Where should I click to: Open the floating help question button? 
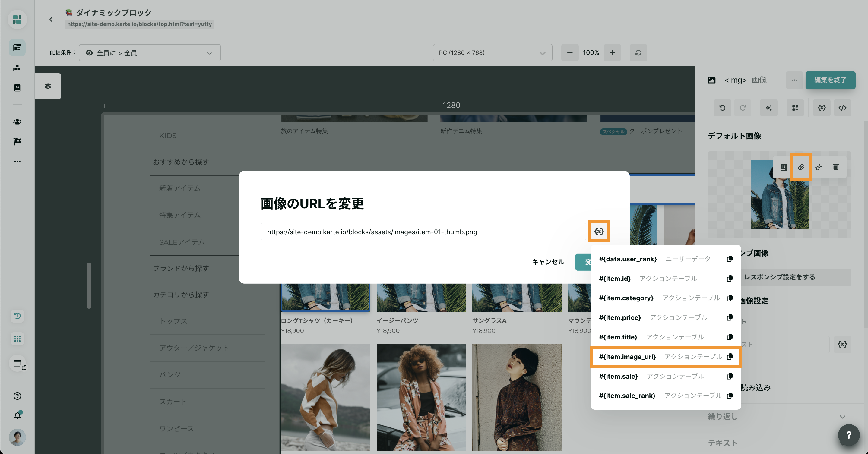tap(849, 435)
